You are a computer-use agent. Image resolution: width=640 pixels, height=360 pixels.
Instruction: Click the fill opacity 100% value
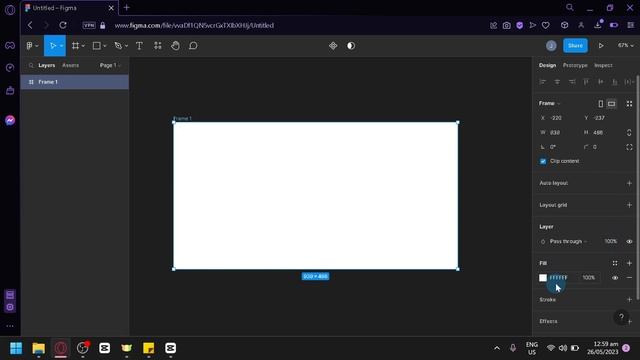(589, 278)
